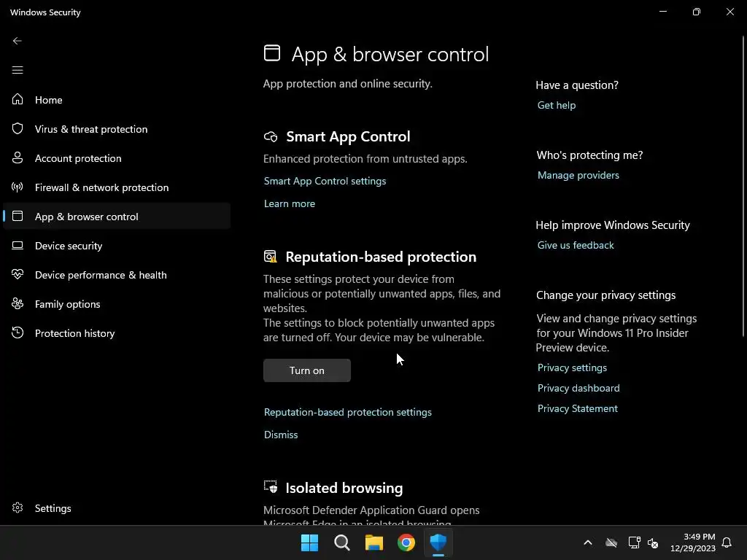Click the muted volume tray icon

coord(653,542)
